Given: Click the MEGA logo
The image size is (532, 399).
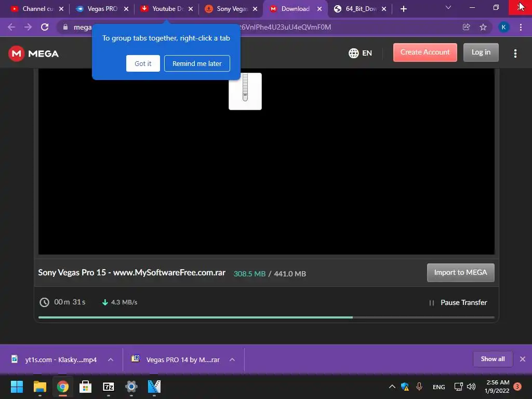Looking at the screenshot, I should coord(33,54).
